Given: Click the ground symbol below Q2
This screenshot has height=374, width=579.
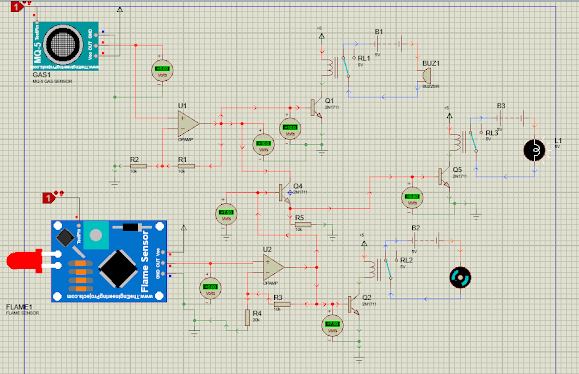Looking at the screenshot, I should (x=359, y=359).
